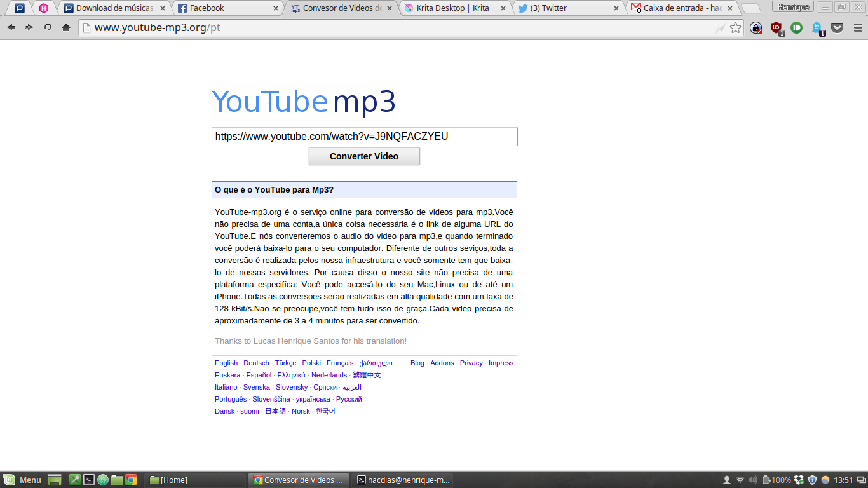Close the Twitter tab
868x488 pixels.
[x=616, y=8]
